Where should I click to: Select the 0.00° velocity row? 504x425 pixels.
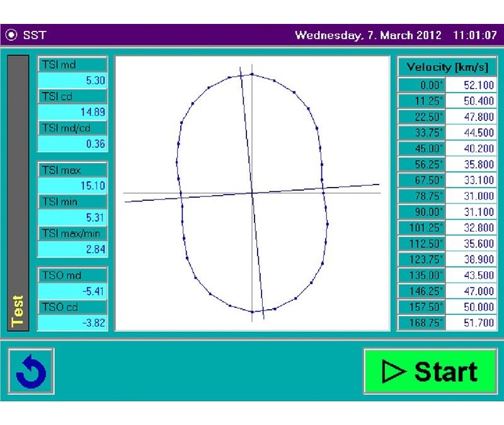click(x=447, y=85)
